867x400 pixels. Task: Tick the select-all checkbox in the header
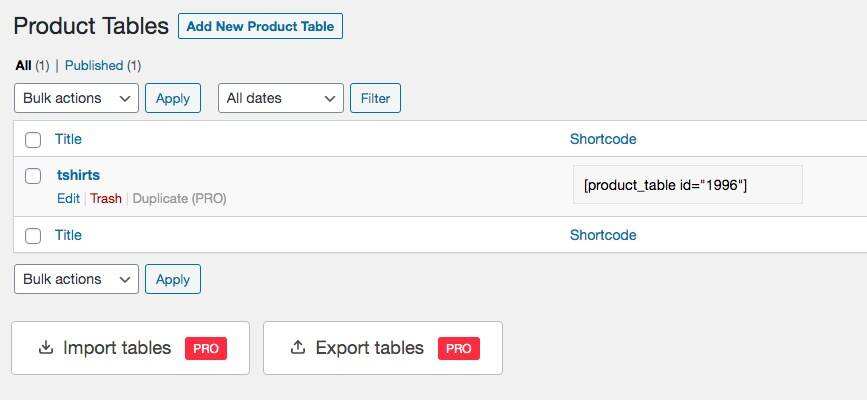tap(33, 140)
